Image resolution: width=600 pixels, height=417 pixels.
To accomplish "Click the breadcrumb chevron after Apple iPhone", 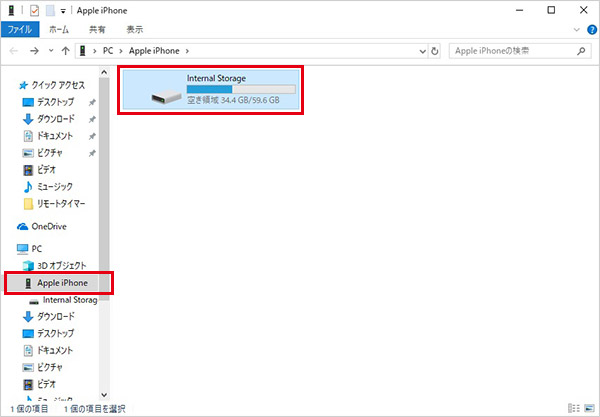I will point(187,51).
